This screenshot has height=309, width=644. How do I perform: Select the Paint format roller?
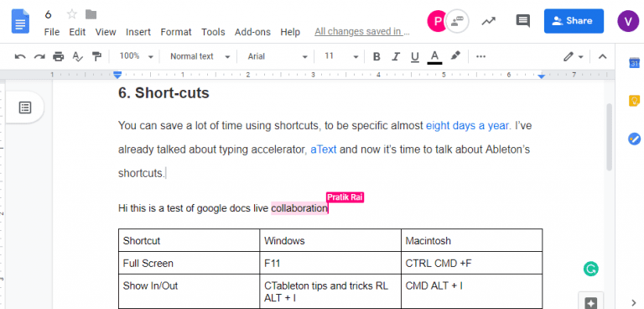click(96, 57)
